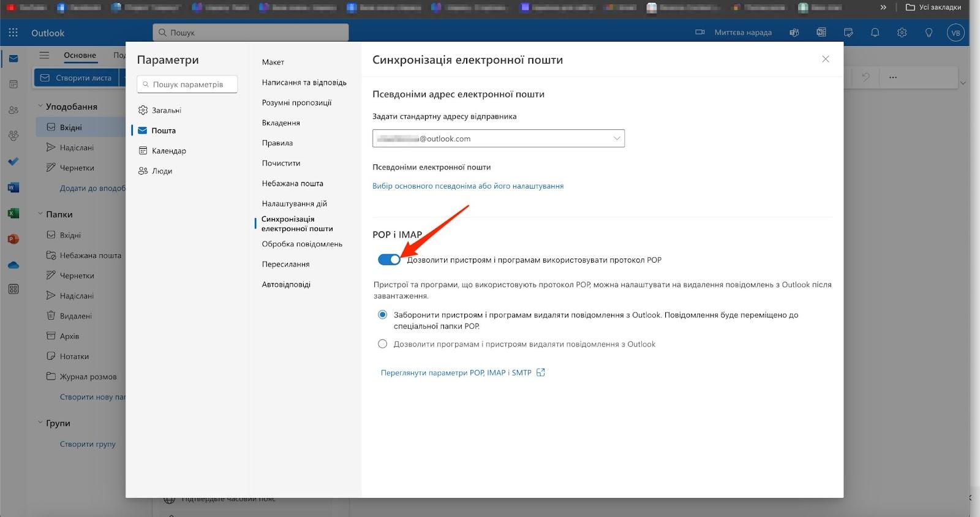Viewport: 980px width, 517px height.
Task: Open OneNote feed icon in header
Action: pos(821,32)
